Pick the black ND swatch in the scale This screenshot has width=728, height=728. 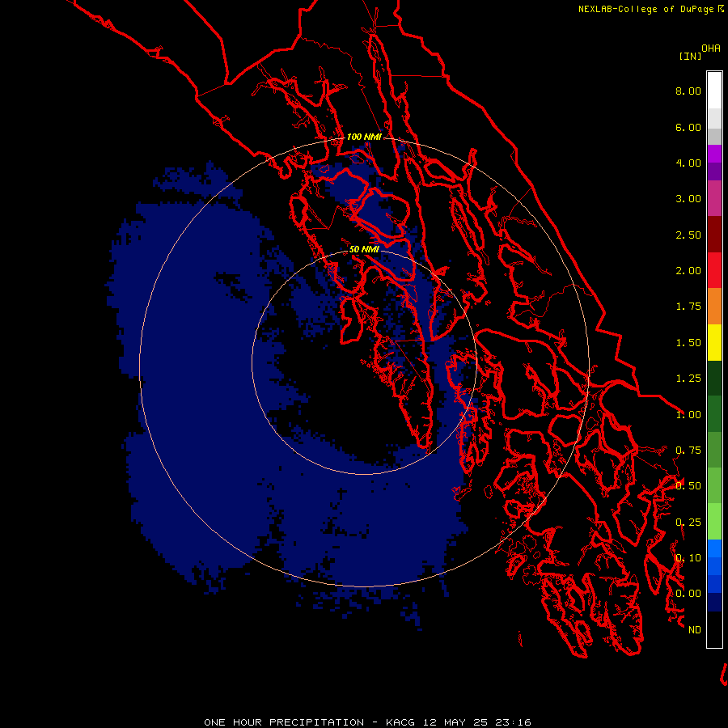click(x=714, y=629)
